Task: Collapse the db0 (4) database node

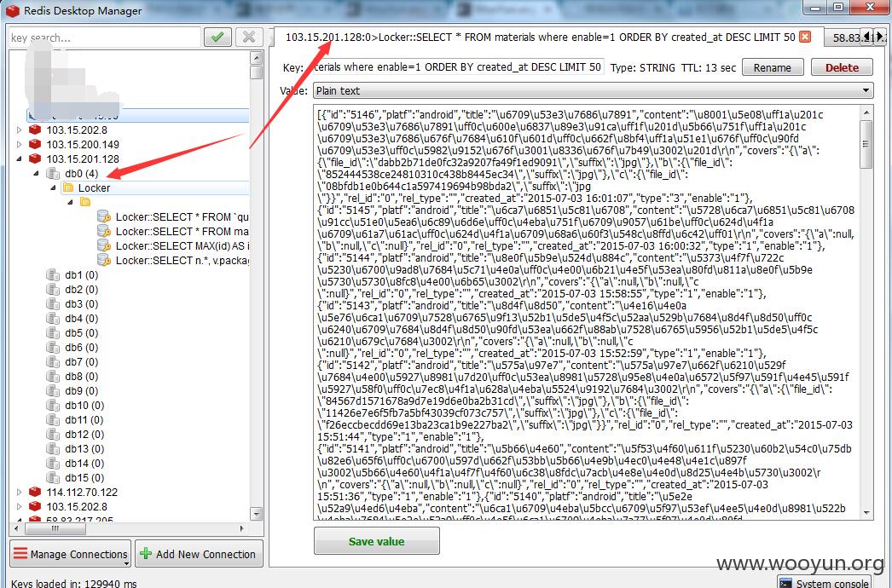Action: pos(36,174)
